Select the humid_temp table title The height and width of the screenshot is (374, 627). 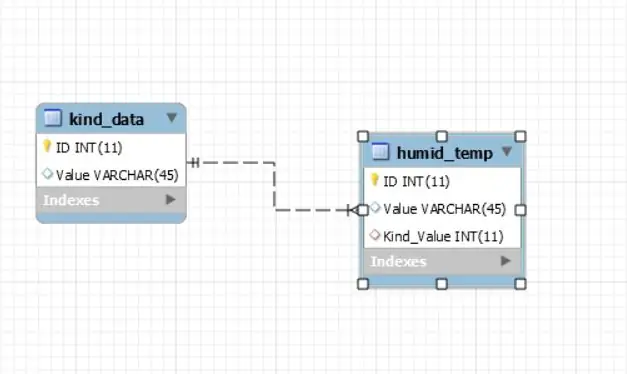tap(445, 153)
